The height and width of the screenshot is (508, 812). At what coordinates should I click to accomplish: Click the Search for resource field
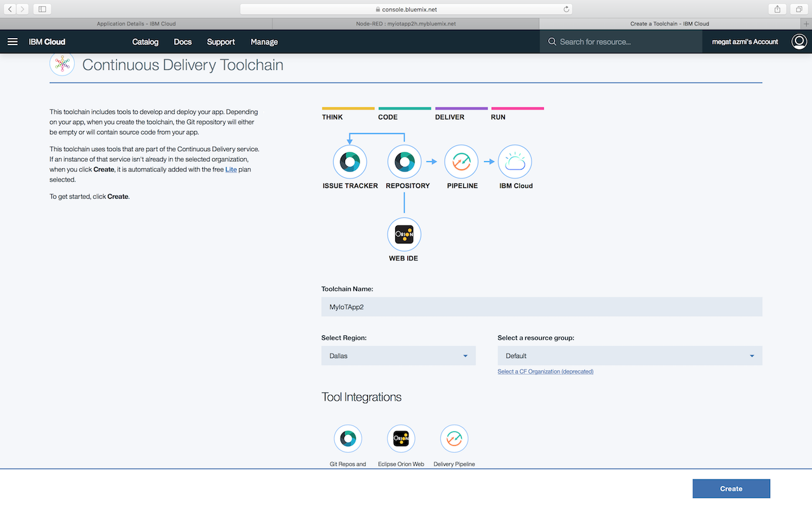pyautogui.click(x=622, y=42)
